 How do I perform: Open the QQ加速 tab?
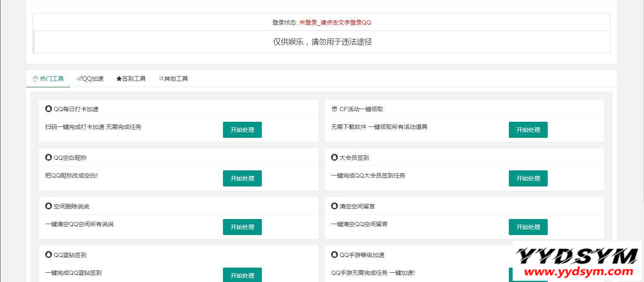point(90,79)
